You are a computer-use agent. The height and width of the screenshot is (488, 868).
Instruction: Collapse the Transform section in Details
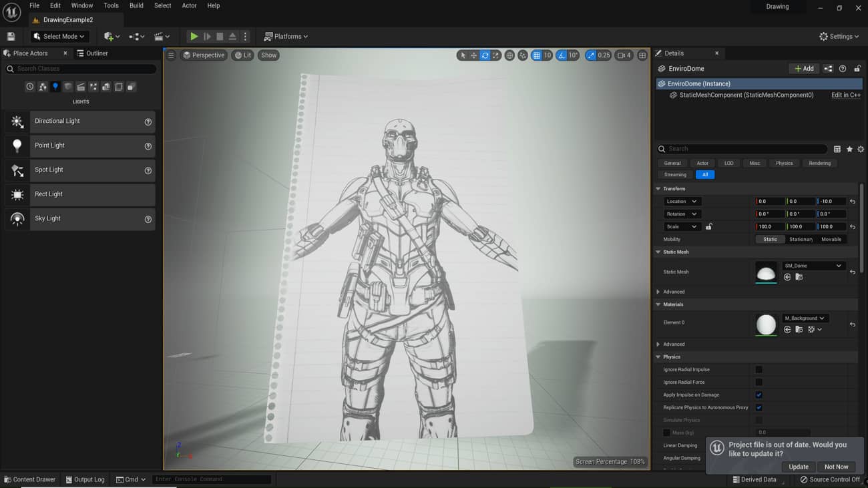coord(658,188)
